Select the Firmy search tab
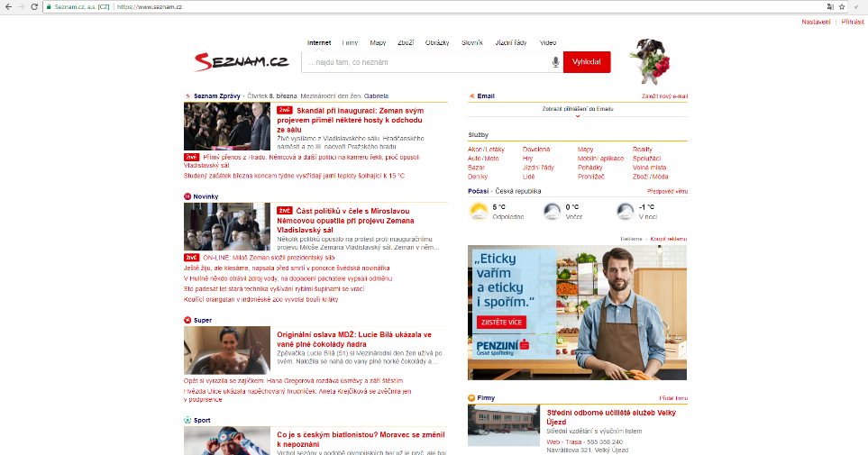 tap(350, 42)
